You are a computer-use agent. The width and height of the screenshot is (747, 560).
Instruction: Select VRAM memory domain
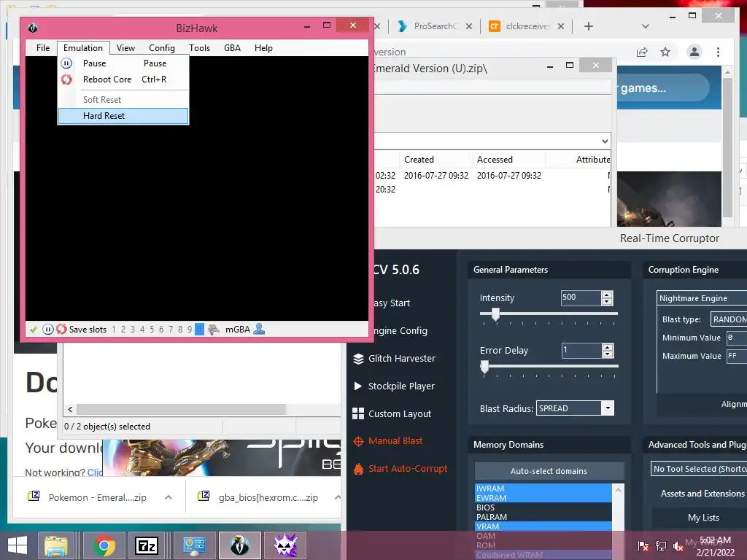543,526
